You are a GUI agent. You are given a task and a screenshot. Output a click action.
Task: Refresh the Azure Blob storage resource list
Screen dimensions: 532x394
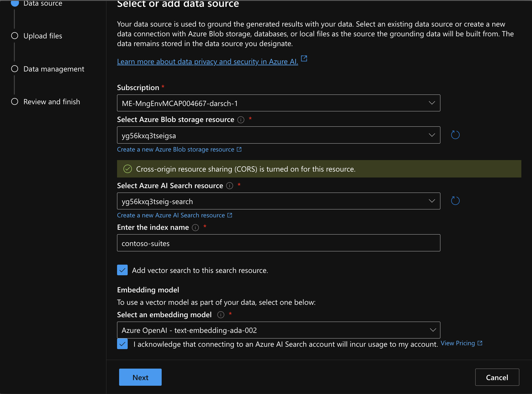tap(455, 135)
